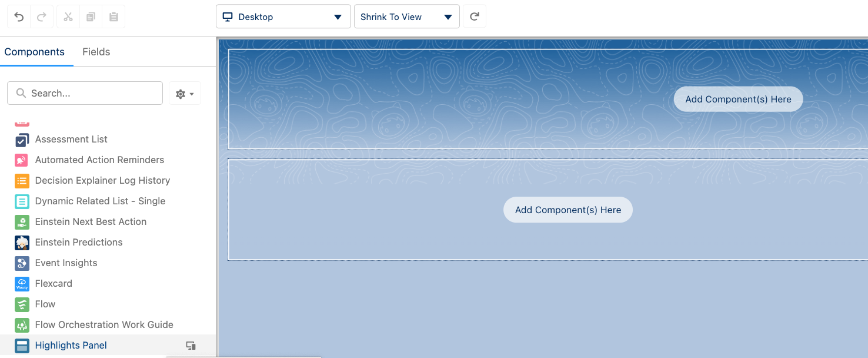Click the Einstein Next Best Action icon
The width and height of the screenshot is (868, 358).
click(x=22, y=222)
